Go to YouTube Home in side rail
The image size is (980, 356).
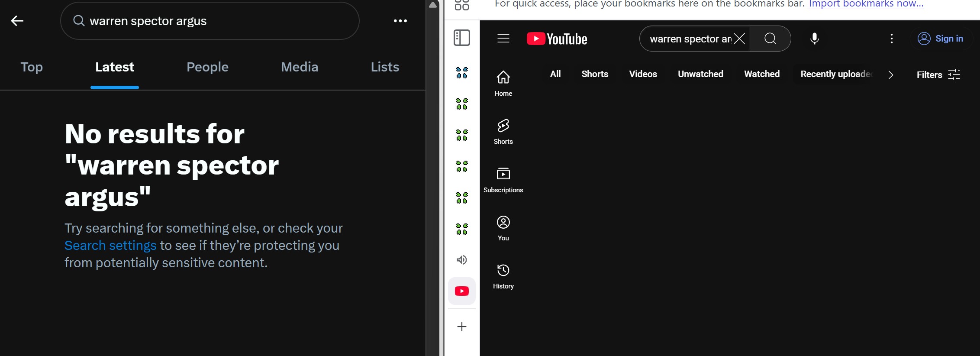coord(503,84)
